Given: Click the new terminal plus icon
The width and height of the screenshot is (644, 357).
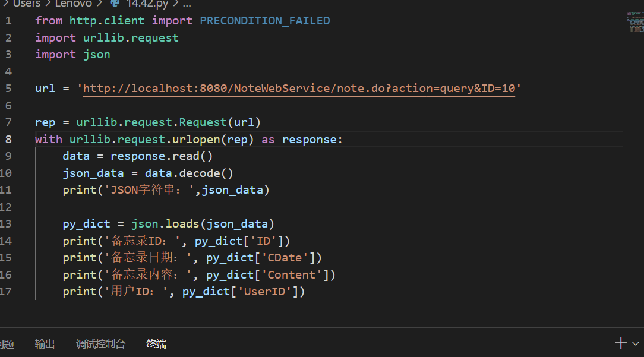Looking at the screenshot, I should 620,343.
